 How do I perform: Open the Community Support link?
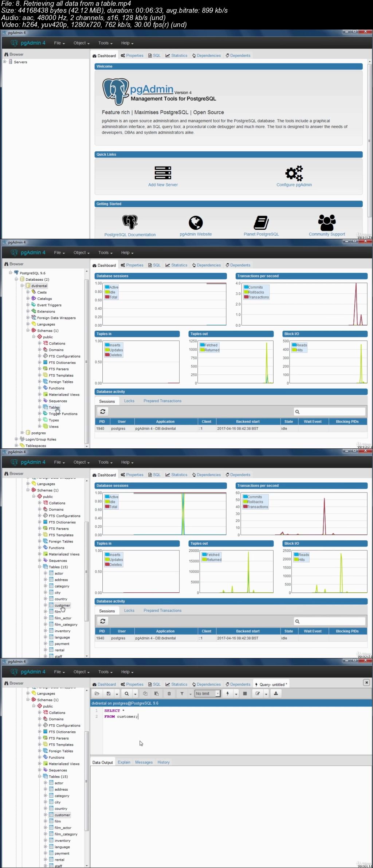coord(327,234)
